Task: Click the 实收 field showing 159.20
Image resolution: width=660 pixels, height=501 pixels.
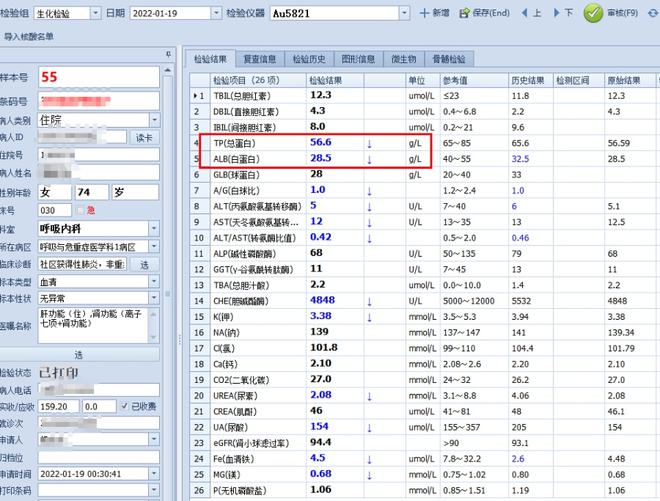Action: click(59, 406)
